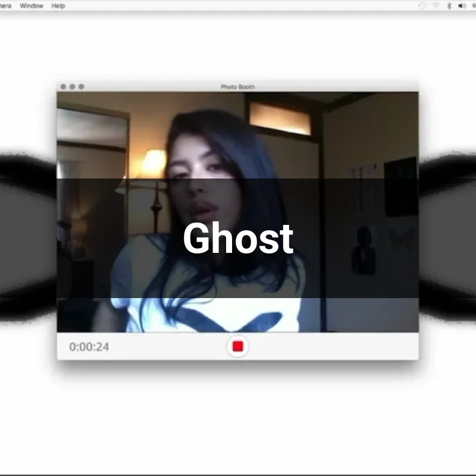Click the Bluetooth status icon
Viewport: 476px width, 476px height.
(x=449, y=6)
